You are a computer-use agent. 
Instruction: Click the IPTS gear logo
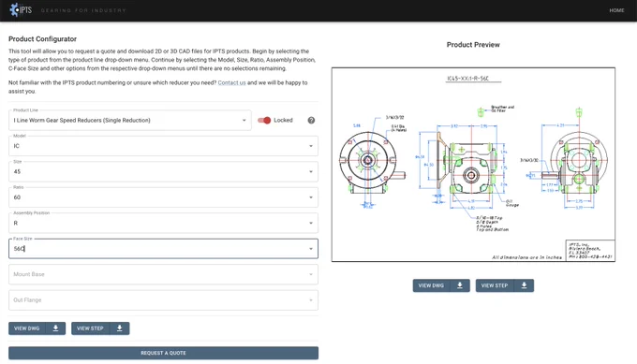(x=21, y=9)
